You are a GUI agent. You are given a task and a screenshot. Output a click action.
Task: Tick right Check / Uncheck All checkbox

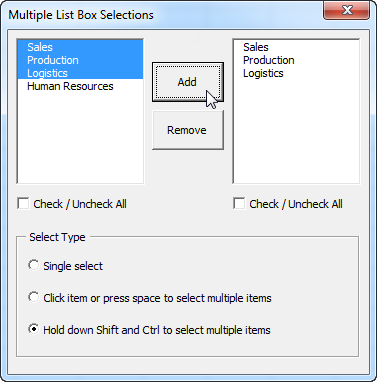click(x=239, y=203)
